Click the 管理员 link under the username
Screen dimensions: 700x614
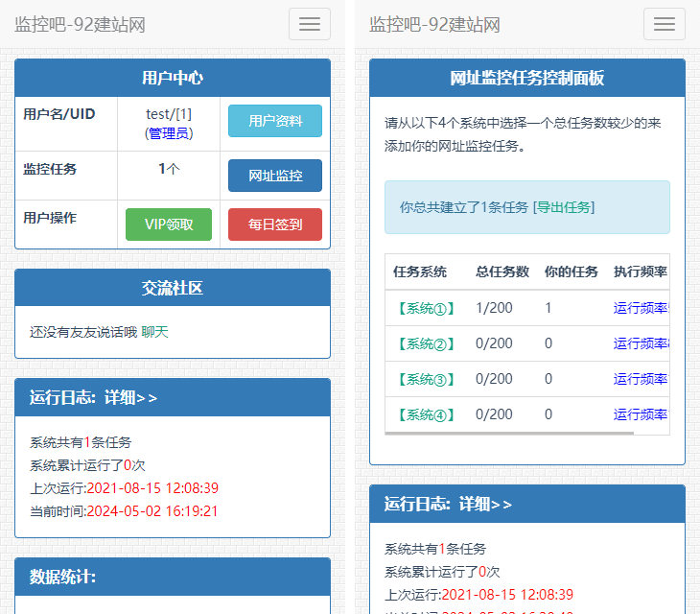[169, 133]
